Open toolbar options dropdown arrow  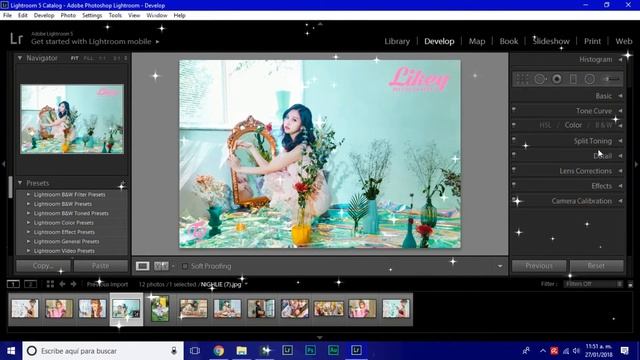500,266
